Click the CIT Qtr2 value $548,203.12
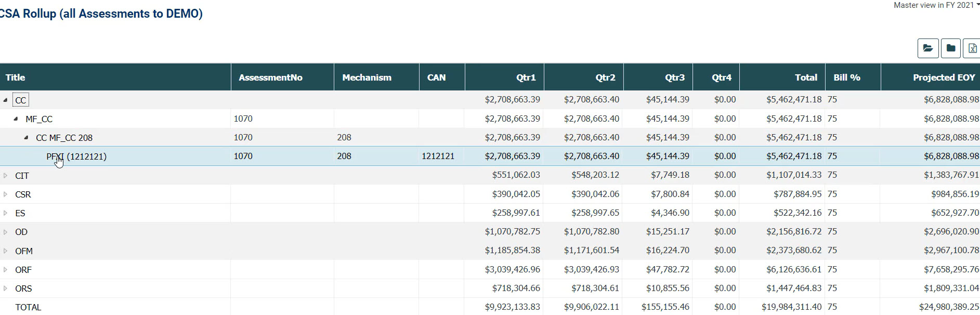Viewport: 980px width, 315px height. click(595, 175)
